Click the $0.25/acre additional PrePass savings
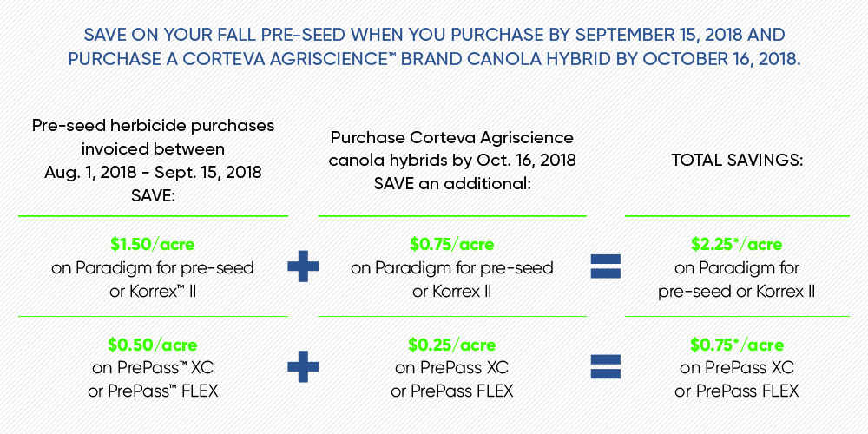Viewport: 868px width, 434px height. pyautogui.click(x=451, y=345)
